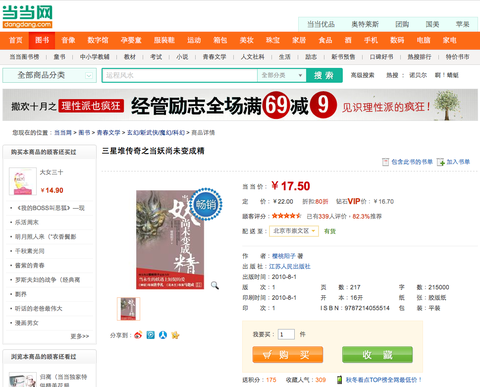Image resolution: width=480 pixels, height=387 pixels.
Task: Open the 电脑 navigation item
Action: coord(424,40)
